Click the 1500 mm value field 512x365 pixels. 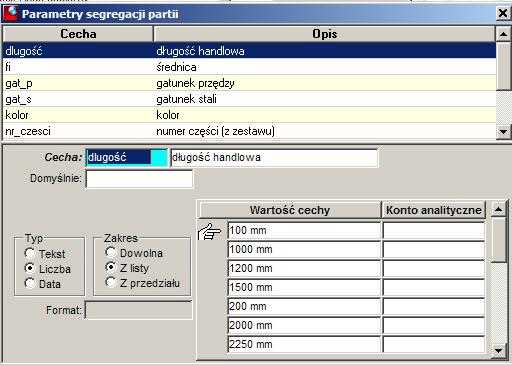pyautogui.click(x=304, y=287)
